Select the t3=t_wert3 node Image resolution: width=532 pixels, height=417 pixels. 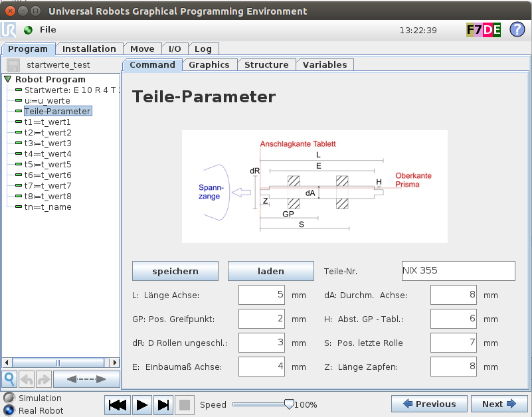point(43,143)
